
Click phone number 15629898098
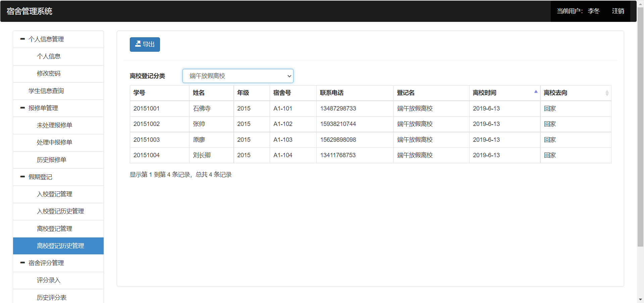coord(338,140)
